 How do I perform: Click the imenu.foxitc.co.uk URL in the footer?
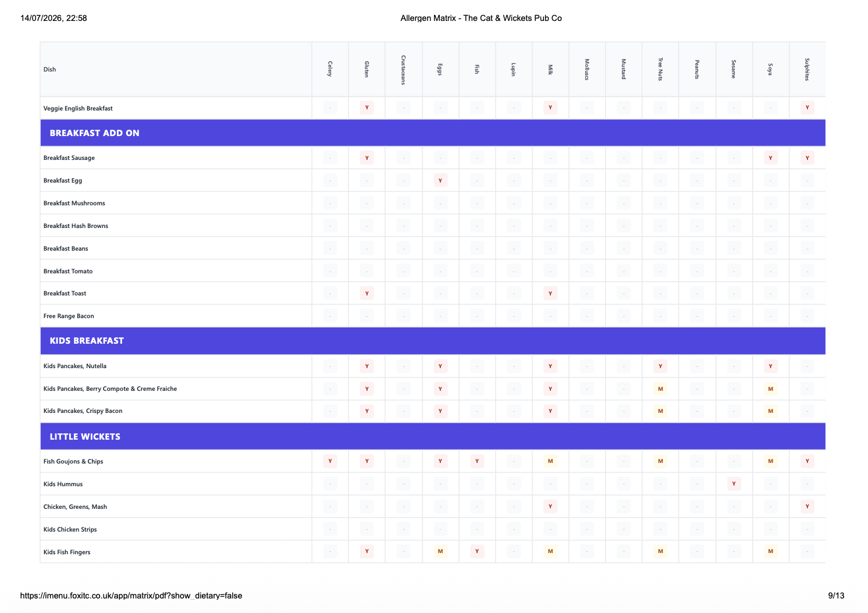click(131, 596)
